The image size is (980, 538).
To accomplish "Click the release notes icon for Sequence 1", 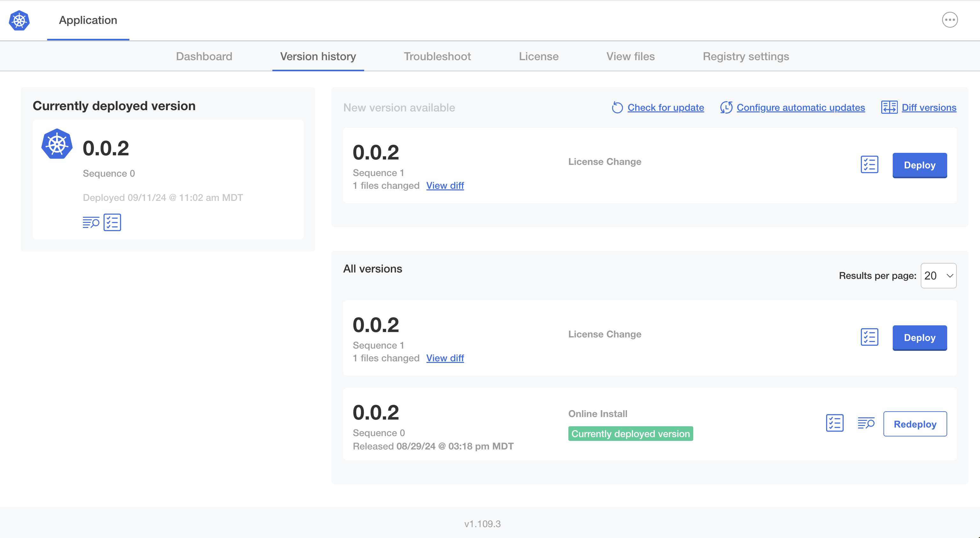I will coord(869,337).
